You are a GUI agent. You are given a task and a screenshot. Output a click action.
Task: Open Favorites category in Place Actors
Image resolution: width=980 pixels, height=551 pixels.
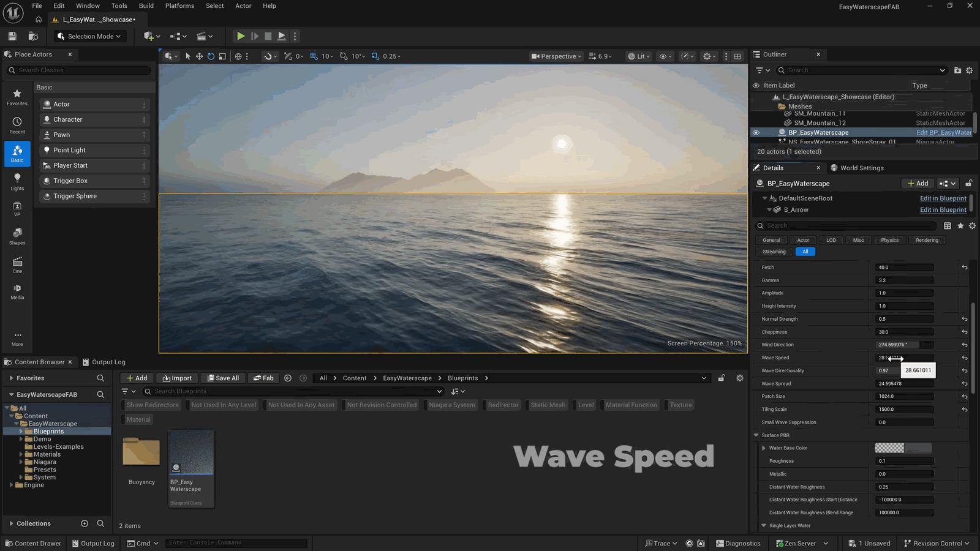(17, 97)
